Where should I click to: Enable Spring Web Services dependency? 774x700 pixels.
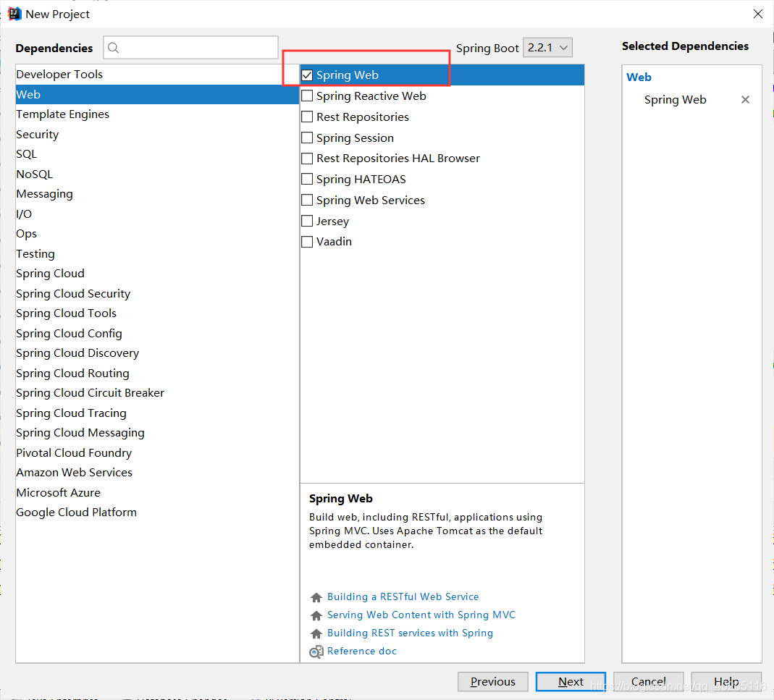[x=307, y=200]
